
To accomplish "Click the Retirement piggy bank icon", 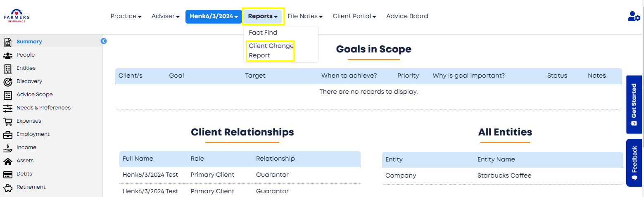I will 7,188.
